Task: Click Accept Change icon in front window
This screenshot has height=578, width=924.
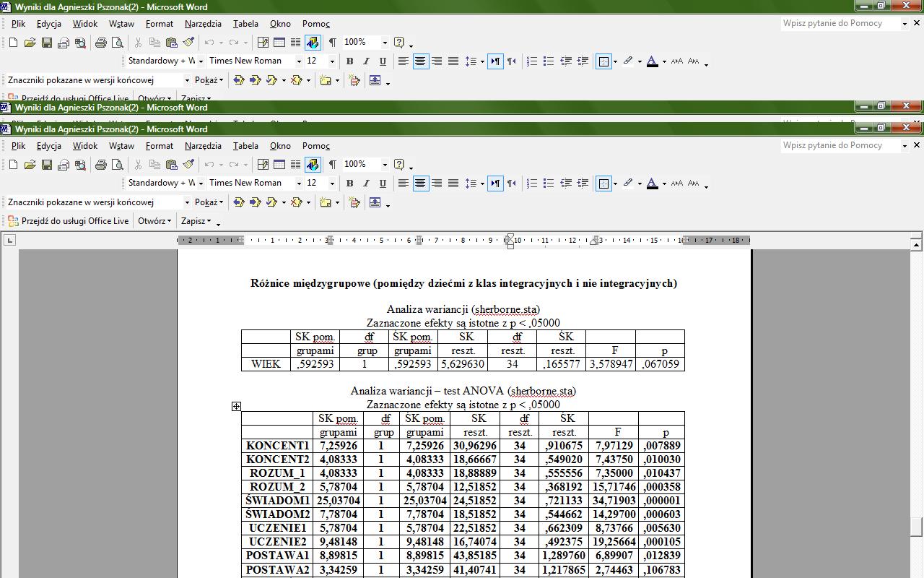Action: 271,202
